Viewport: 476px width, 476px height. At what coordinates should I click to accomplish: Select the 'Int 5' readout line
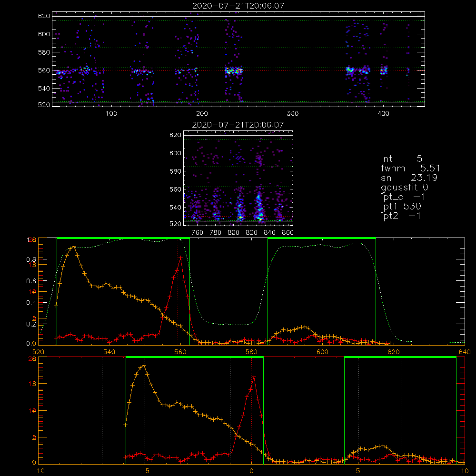point(401,159)
